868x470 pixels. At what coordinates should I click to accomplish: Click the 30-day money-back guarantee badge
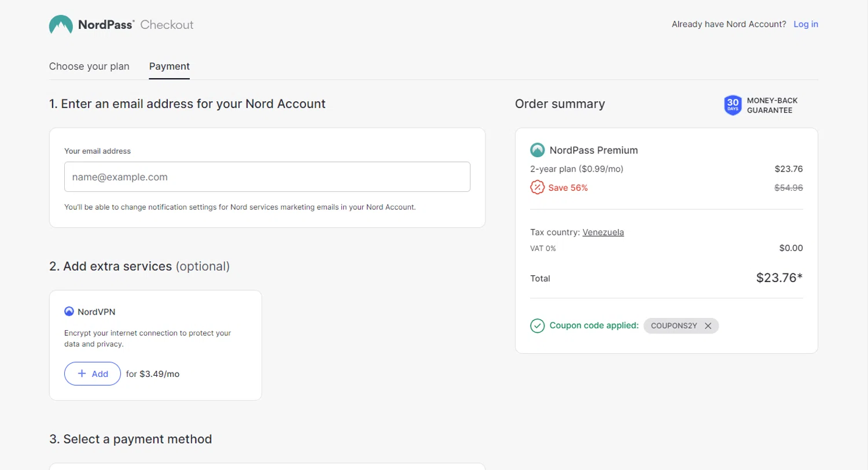coord(761,105)
